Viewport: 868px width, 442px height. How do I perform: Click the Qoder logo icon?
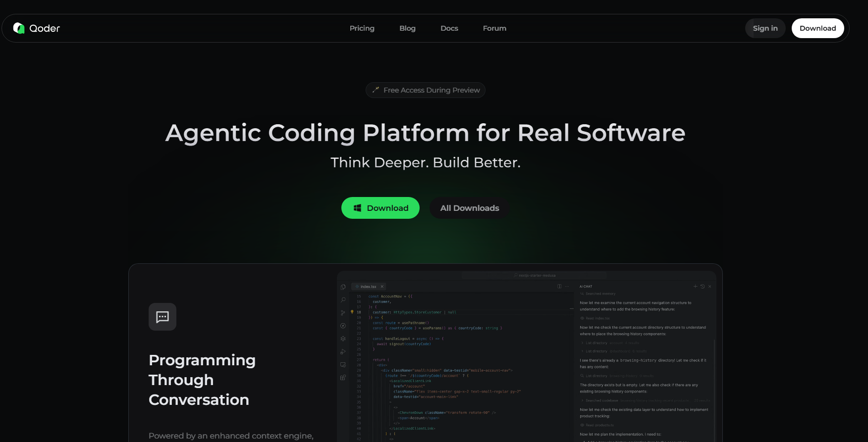(x=19, y=28)
